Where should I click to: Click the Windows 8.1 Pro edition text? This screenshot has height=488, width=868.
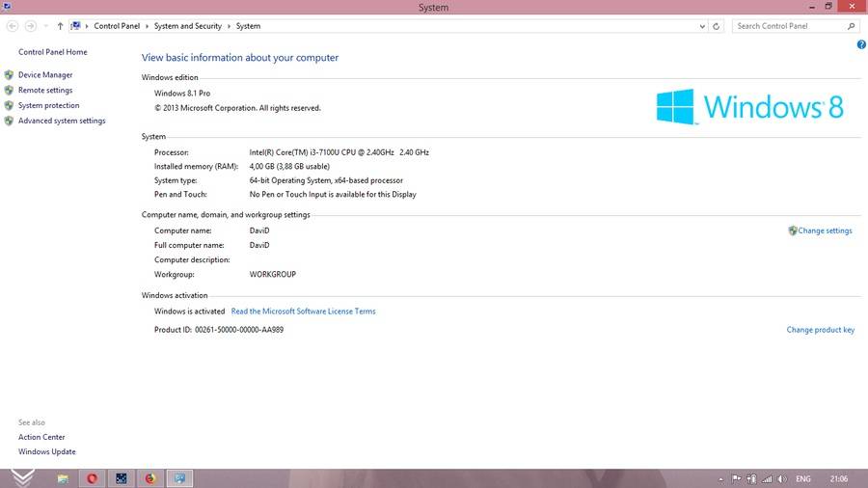[x=182, y=94]
